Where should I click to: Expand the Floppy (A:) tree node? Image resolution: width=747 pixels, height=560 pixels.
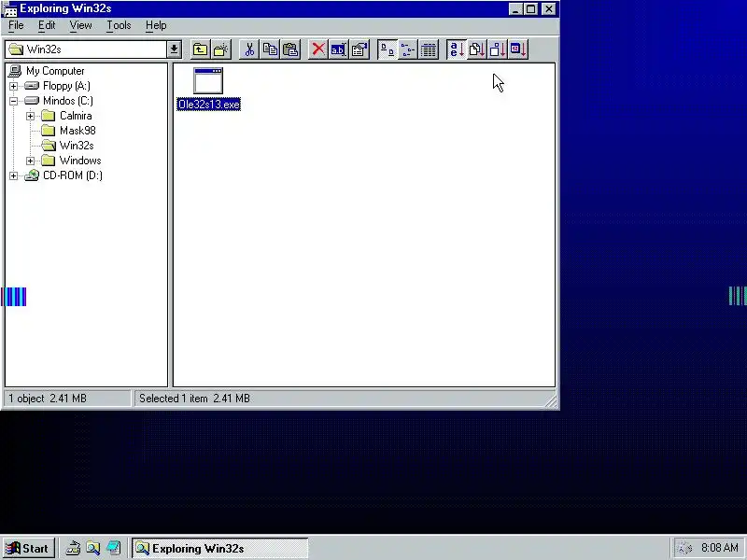click(x=13, y=86)
